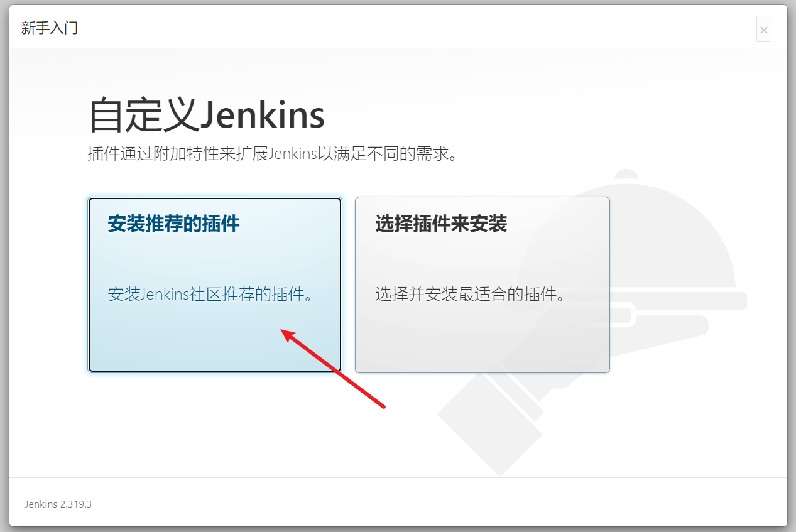
Task: Click the bold 安装推荐的插件 heading
Action: (x=173, y=224)
